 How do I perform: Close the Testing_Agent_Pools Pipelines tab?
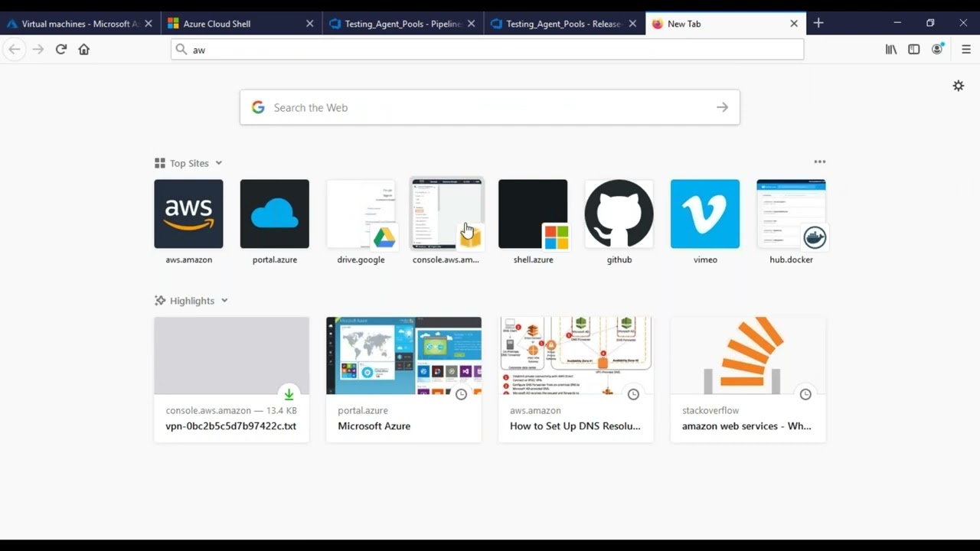point(472,24)
